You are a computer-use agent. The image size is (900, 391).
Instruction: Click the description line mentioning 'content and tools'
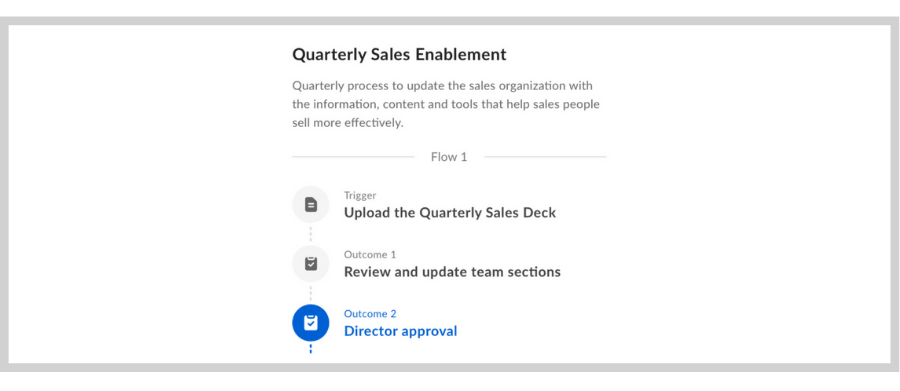(x=446, y=104)
